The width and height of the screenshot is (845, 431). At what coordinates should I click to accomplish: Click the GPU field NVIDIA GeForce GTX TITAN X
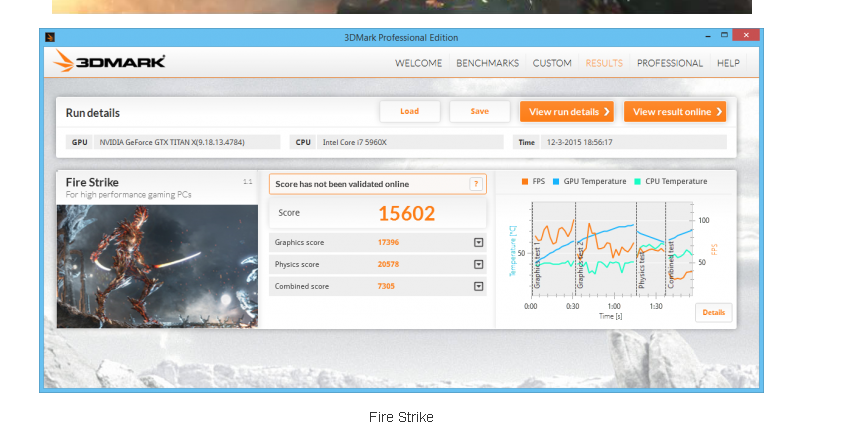pyautogui.click(x=186, y=142)
